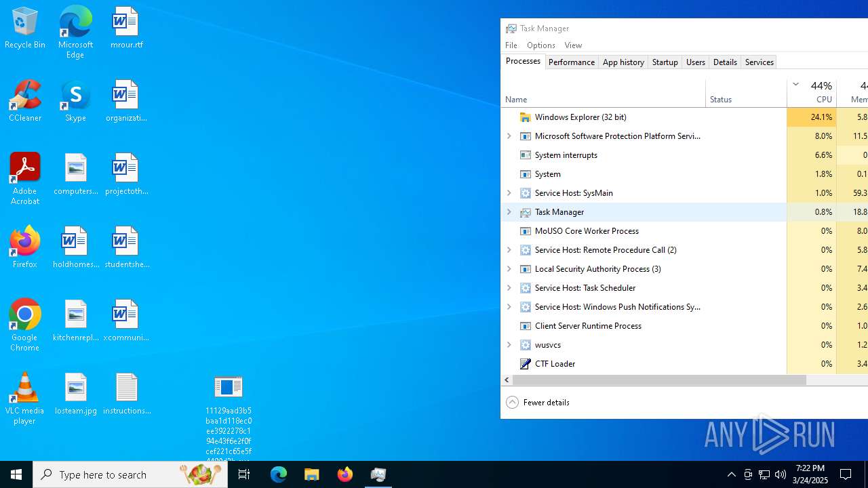Select the projectoth... Word document

coord(126,174)
